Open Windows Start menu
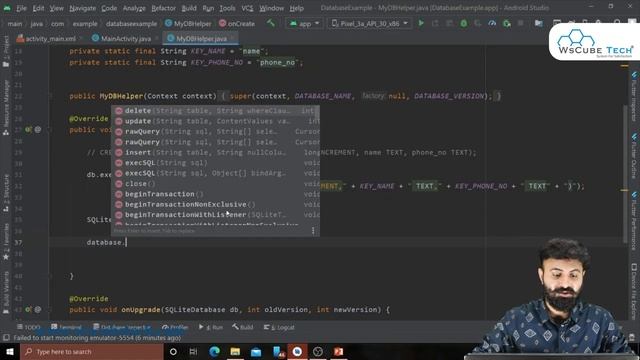The height and width of the screenshot is (360, 640). click(x=10, y=351)
